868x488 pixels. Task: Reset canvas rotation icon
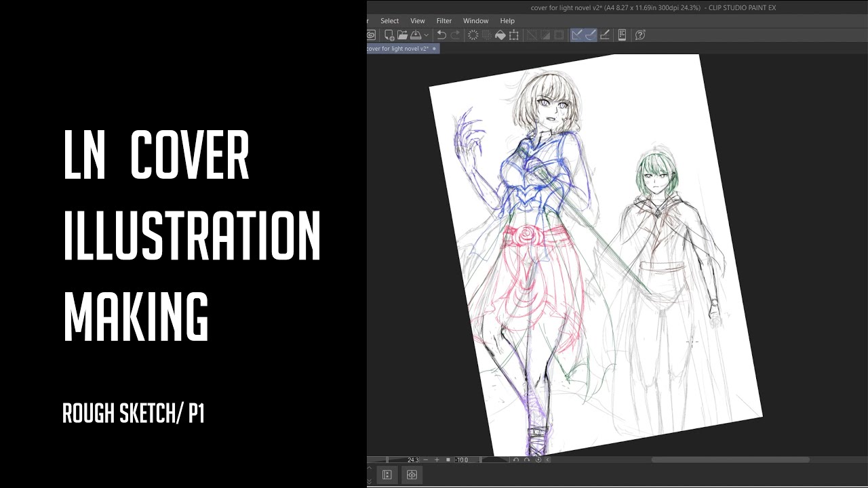pos(538,460)
